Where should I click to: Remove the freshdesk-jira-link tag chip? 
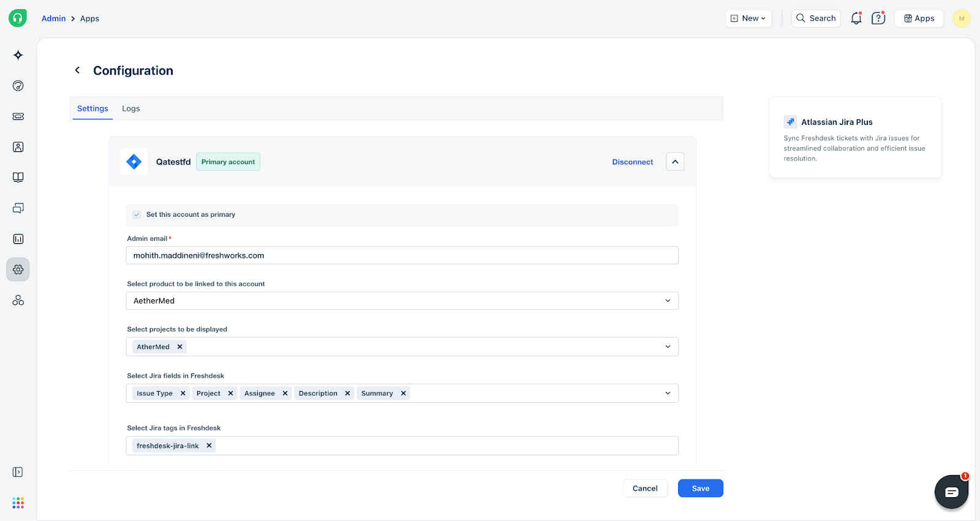209,446
